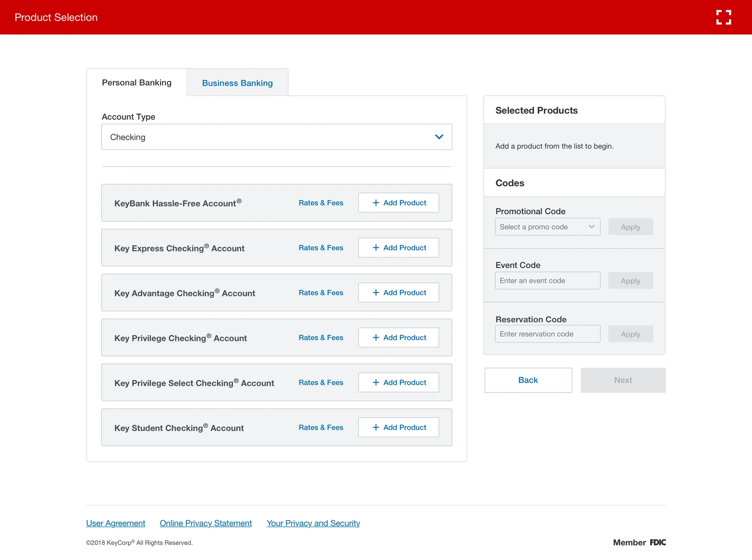Viewport: 752px width, 560px height.
Task: View Rates & Fees for Key Privilege Select Checking
Action: coord(321,383)
